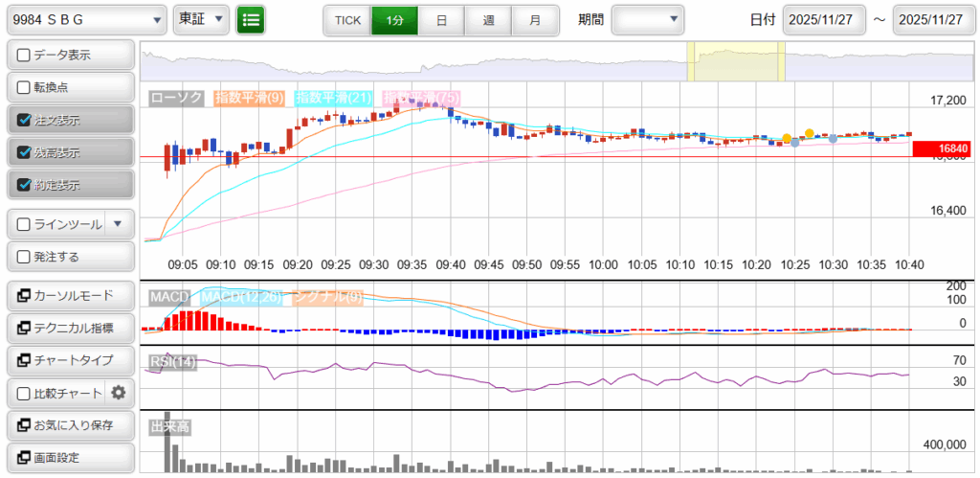Viewport: 980px width, 478px height.
Task: Switch to the TICK timeframe tab
Action: [347, 20]
